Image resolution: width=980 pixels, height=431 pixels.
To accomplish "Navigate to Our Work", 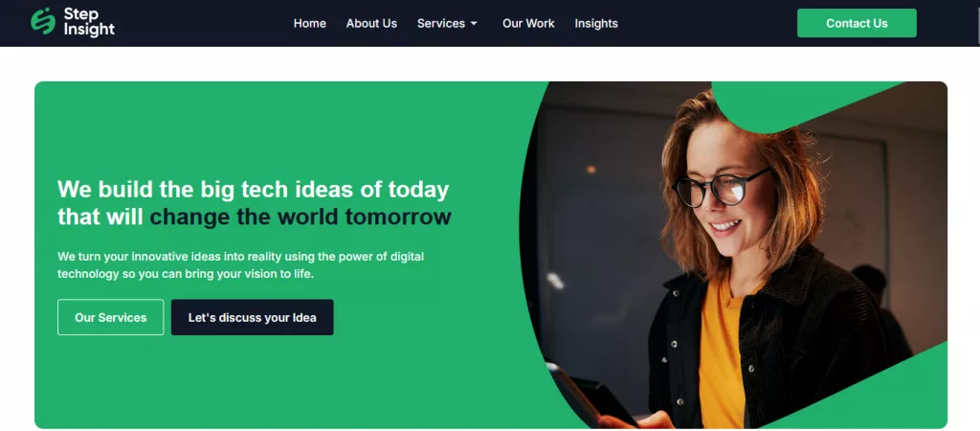I will [x=528, y=23].
